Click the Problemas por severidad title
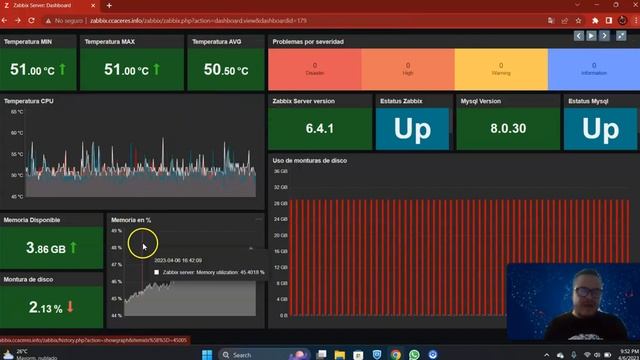Image resolution: width=640 pixels, height=360 pixels. 308,42
